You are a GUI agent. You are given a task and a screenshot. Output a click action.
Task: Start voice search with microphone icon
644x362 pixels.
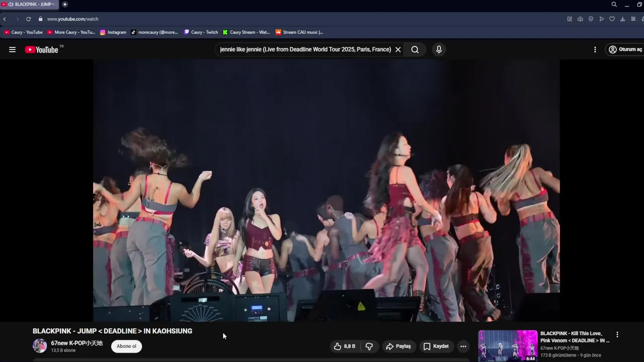pyautogui.click(x=439, y=49)
